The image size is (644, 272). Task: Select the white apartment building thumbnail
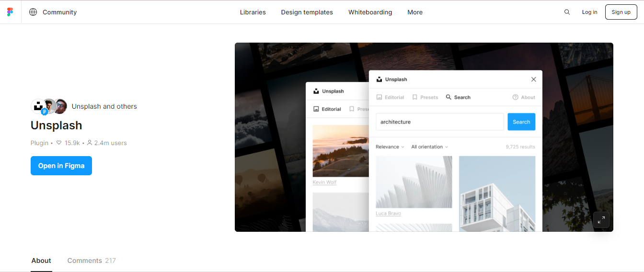click(497, 194)
